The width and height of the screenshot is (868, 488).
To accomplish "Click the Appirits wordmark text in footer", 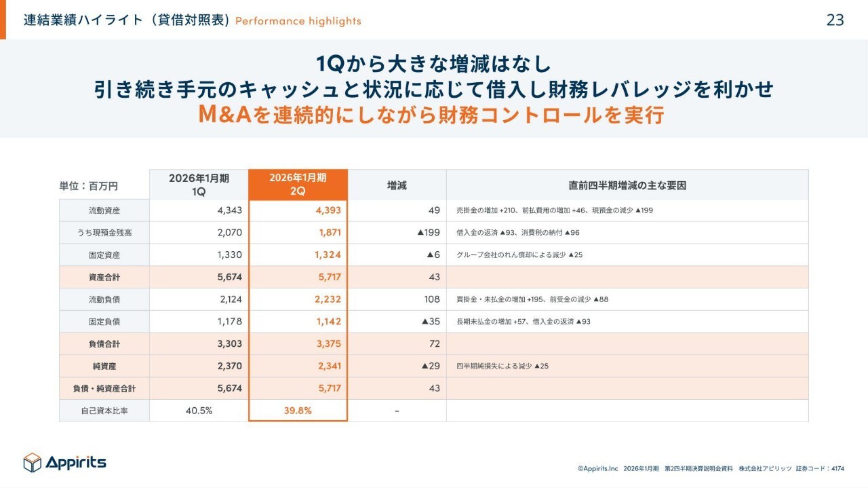I will point(76,462).
